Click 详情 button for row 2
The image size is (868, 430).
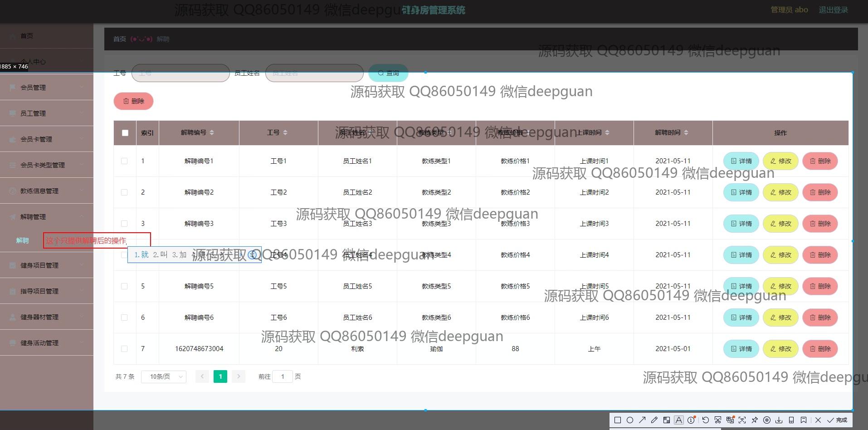(741, 192)
